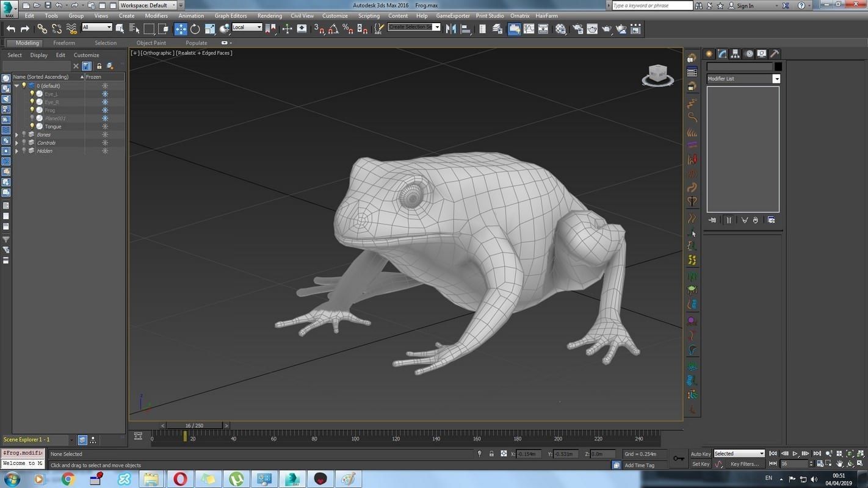Image resolution: width=868 pixels, height=488 pixels.
Task: Activate the Select and Link tool
Action: point(42,29)
